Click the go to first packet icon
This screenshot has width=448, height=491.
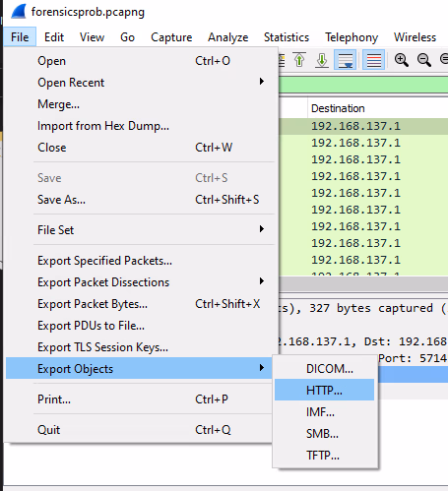pyautogui.click(x=299, y=60)
